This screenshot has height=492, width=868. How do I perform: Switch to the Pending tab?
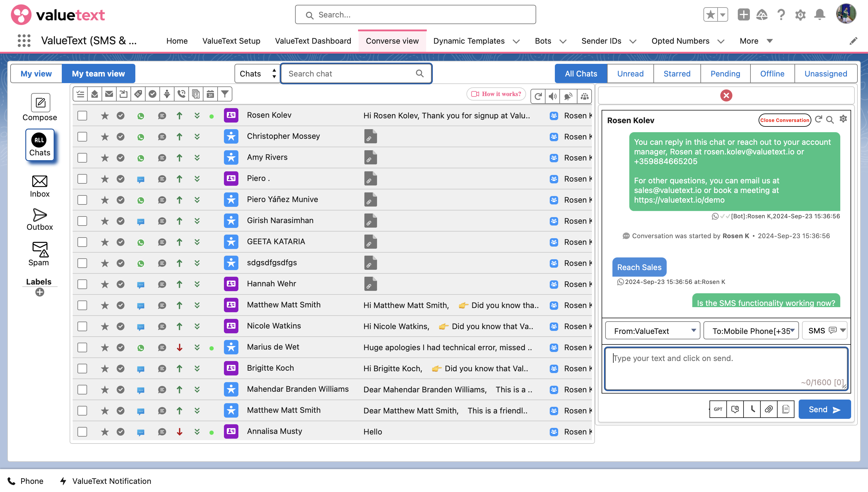725,73
